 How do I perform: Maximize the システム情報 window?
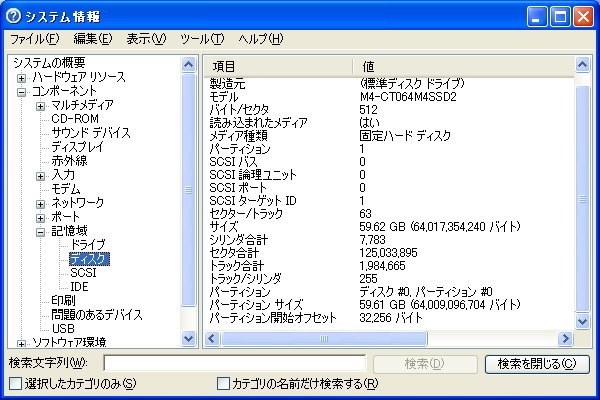click(560, 17)
